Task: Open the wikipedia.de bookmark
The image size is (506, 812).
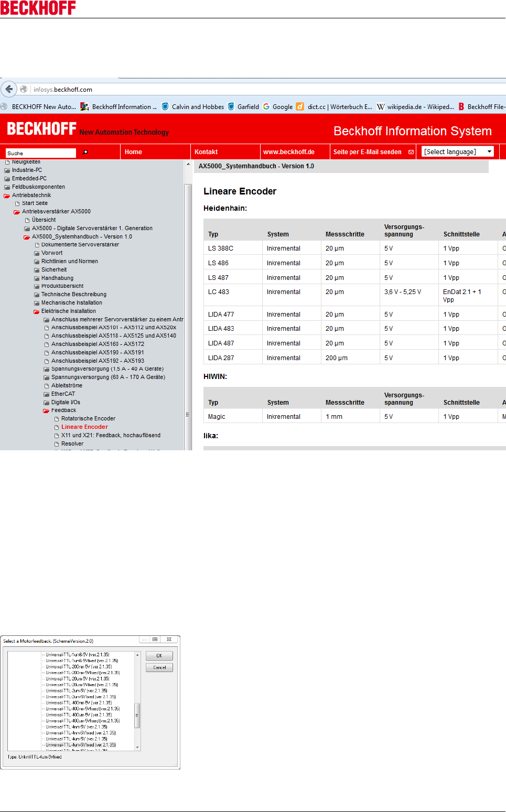Action: click(415, 106)
